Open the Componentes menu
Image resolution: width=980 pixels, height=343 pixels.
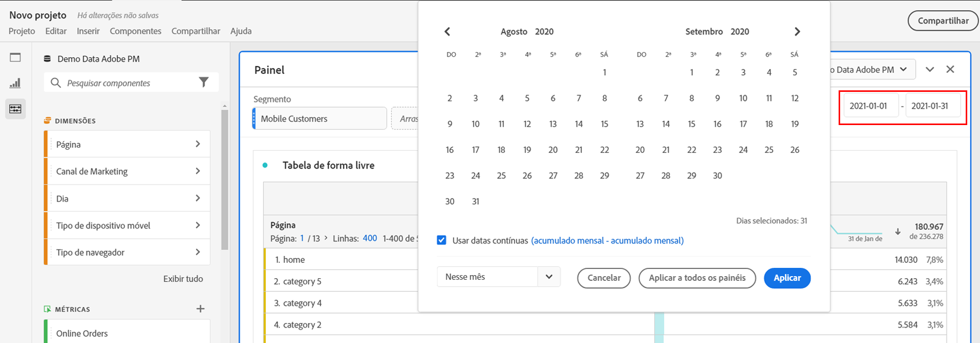(x=135, y=31)
